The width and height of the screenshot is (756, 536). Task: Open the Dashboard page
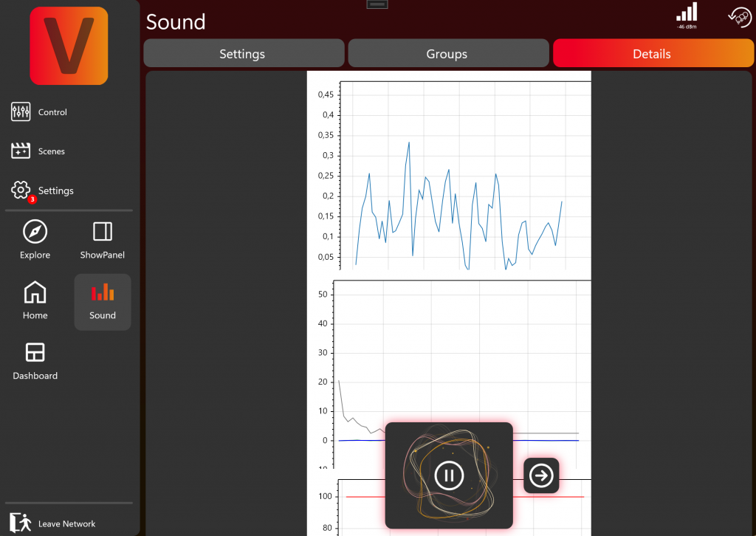coord(35,361)
